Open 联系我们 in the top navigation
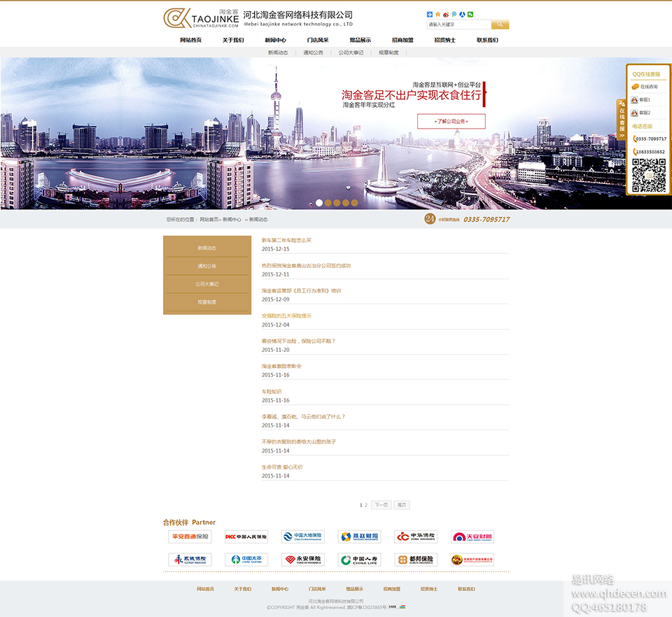 (487, 40)
